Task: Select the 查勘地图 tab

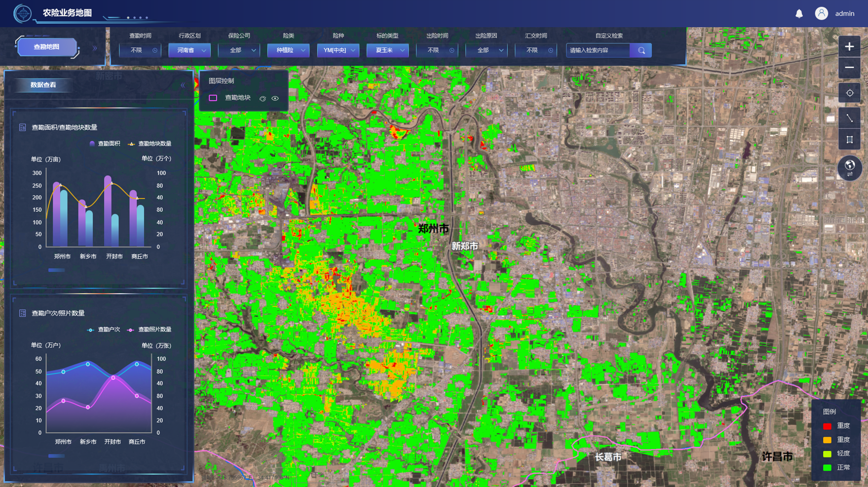Action: [47, 47]
